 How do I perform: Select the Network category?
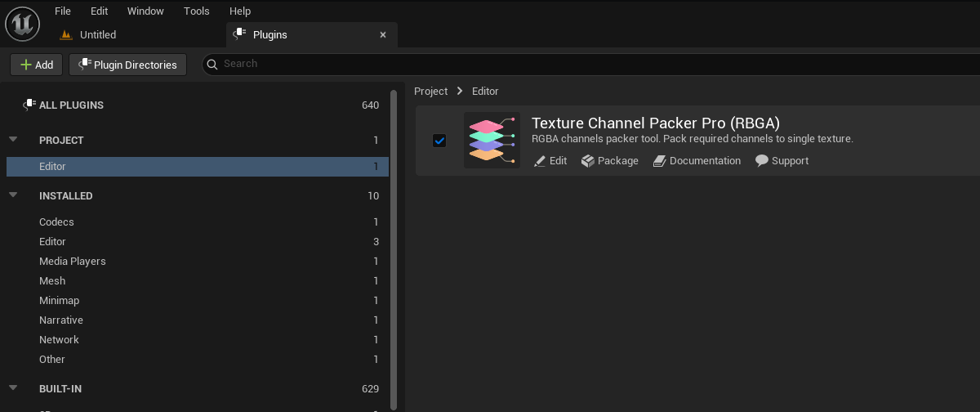pyautogui.click(x=198, y=340)
